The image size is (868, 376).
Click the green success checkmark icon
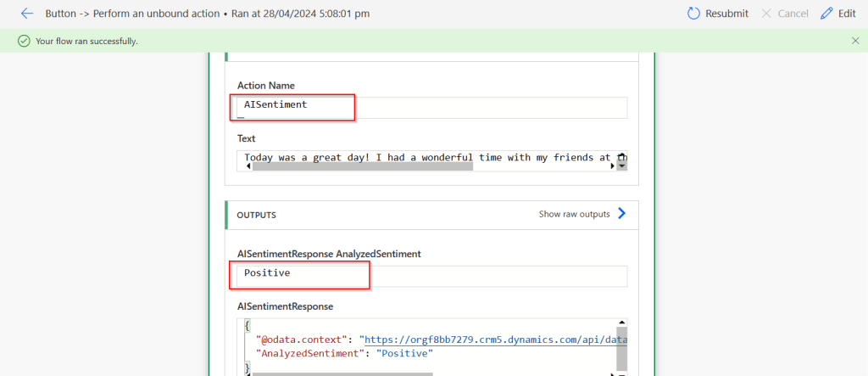point(24,41)
